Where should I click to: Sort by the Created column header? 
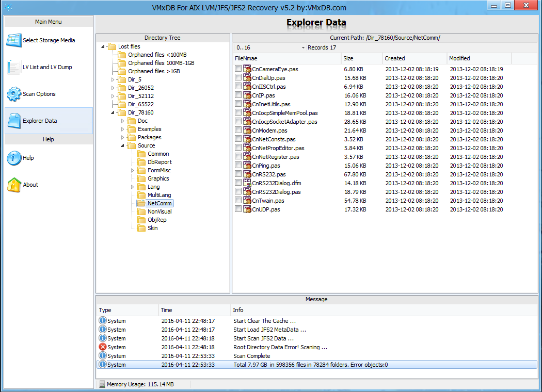coord(415,58)
